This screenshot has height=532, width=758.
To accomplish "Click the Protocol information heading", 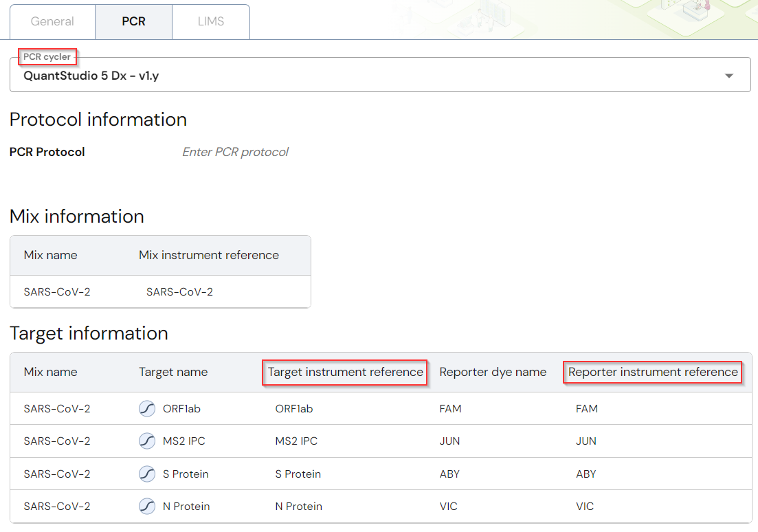I will pos(98,120).
